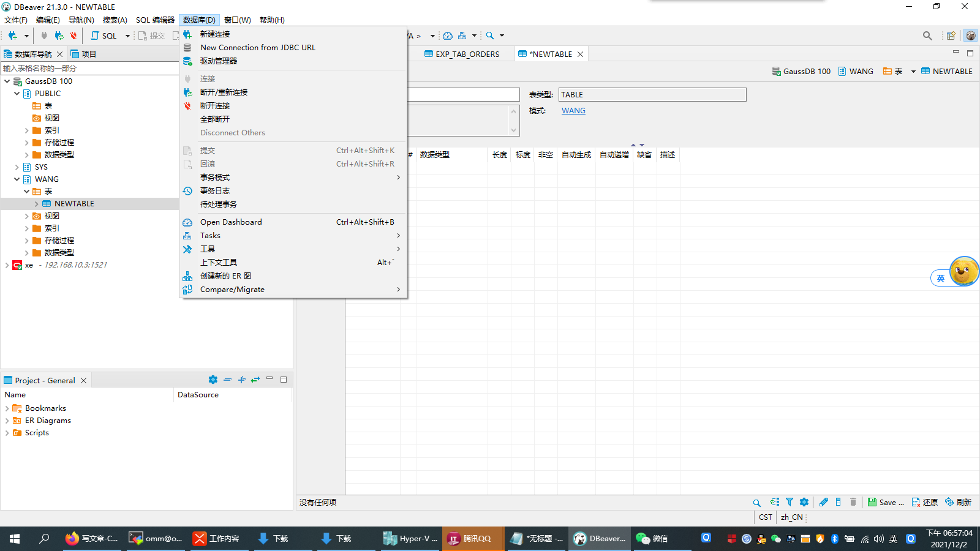Delete selected row with the trash icon
The width and height of the screenshot is (980, 551).
click(853, 502)
